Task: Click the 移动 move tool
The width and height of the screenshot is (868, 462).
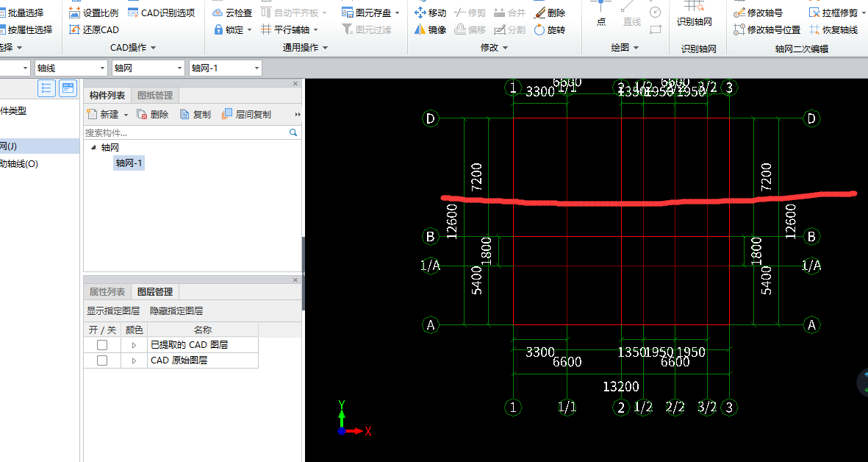Action: 430,13
